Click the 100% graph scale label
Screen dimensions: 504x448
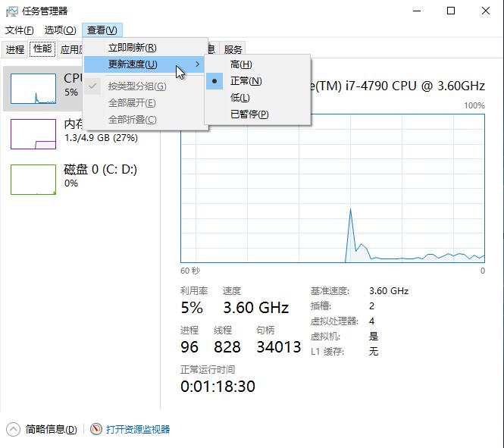(x=474, y=105)
